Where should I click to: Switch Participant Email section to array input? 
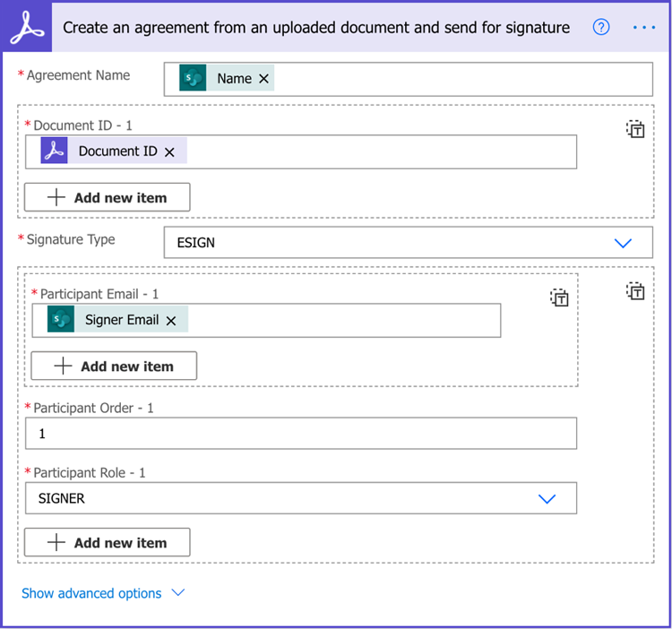pyautogui.click(x=559, y=297)
